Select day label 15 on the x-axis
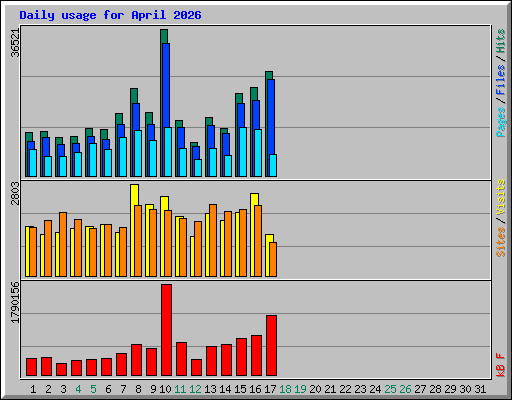 240,389
